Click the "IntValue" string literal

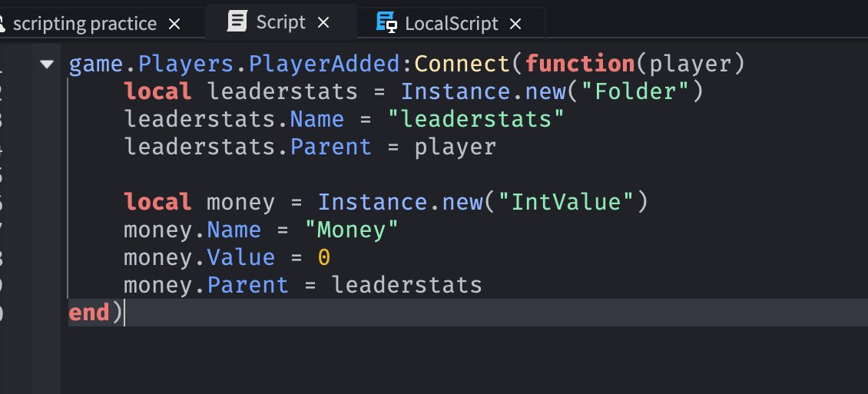(x=565, y=202)
